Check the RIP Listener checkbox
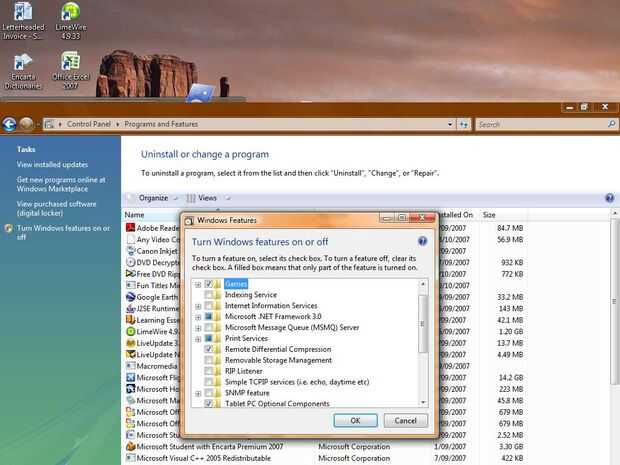This screenshot has width=620, height=465. click(x=208, y=371)
